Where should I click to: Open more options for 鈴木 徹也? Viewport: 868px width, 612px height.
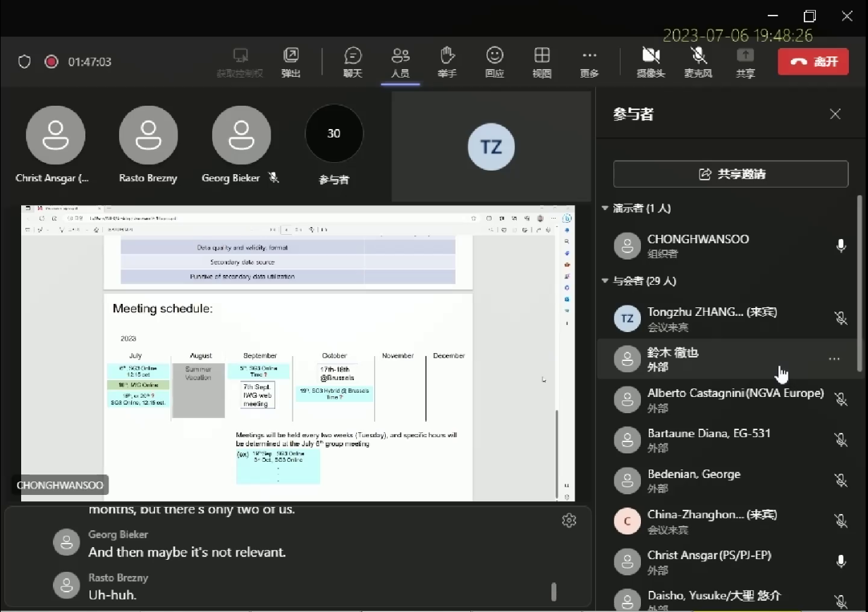pyautogui.click(x=834, y=359)
